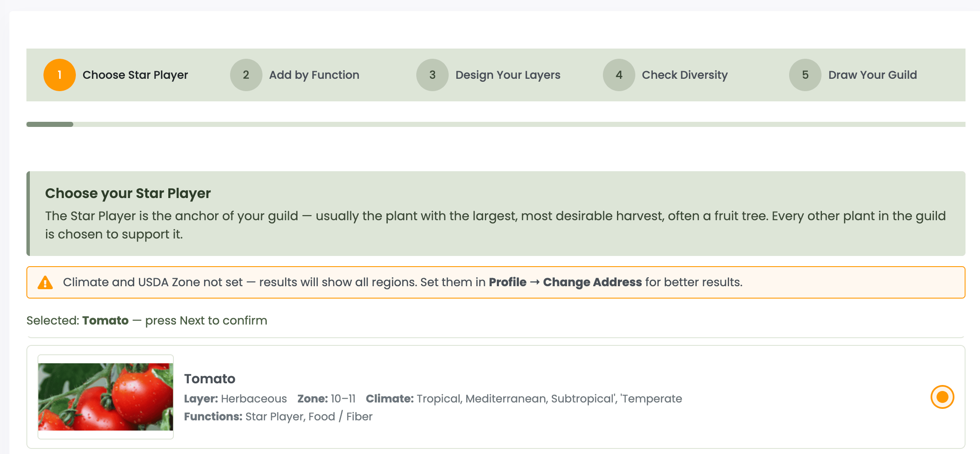Click the orange step 1 circle
The width and height of the screenshot is (980, 454).
coord(60,75)
